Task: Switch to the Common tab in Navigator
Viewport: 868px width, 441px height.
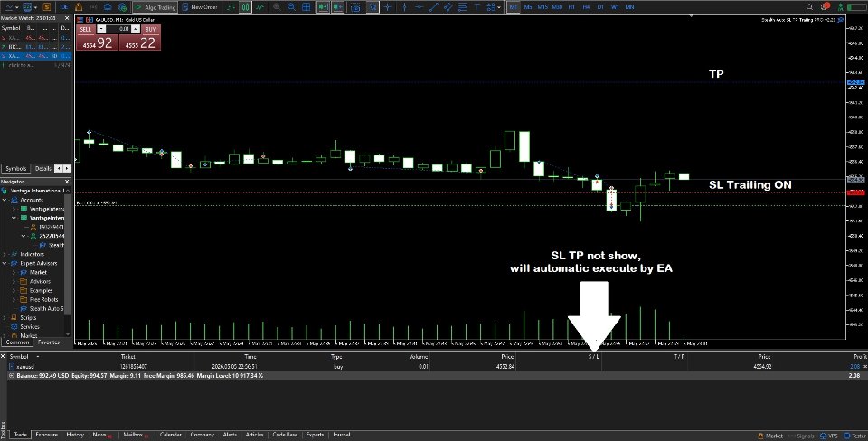Action: pyautogui.click(x=17, y=342)
